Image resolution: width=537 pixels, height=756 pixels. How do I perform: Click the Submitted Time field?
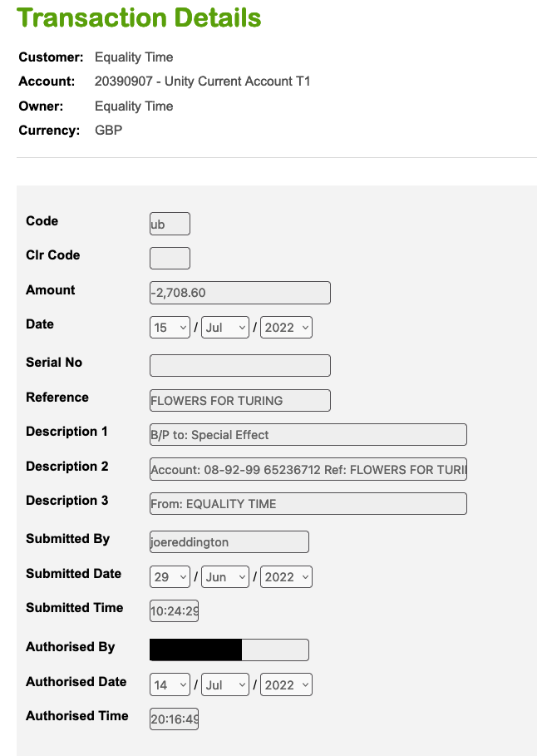(174, 611)
